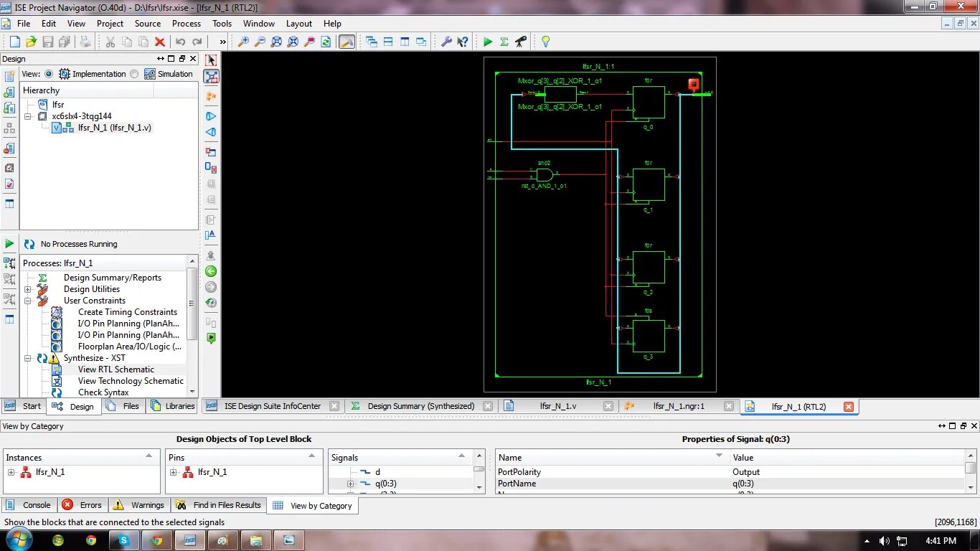The width and height of the screenshot is (980, 551).
Task: Open the Warnings bottom tab
Action: (x=140, y=505)
